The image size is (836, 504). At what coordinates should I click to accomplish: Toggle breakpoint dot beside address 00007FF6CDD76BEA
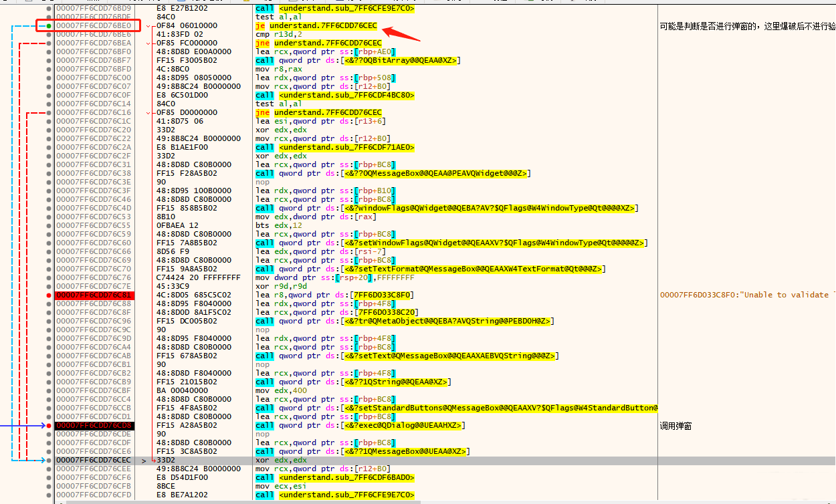[x=49, y=43]
